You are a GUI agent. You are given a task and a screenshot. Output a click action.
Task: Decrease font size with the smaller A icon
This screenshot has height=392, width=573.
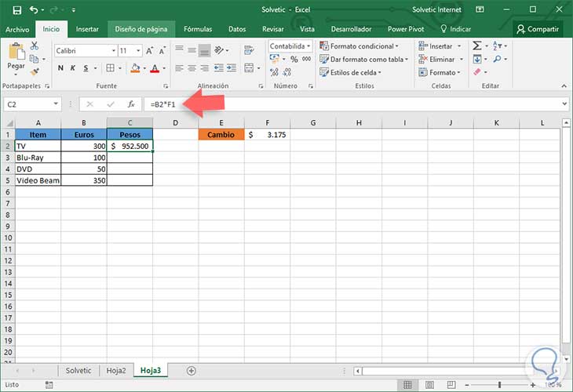[x=162, y=51]
